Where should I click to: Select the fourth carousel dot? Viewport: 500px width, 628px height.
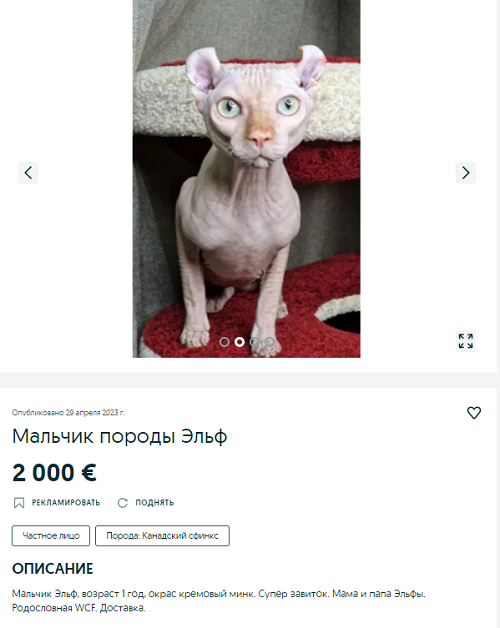click(x=270, y=342)
